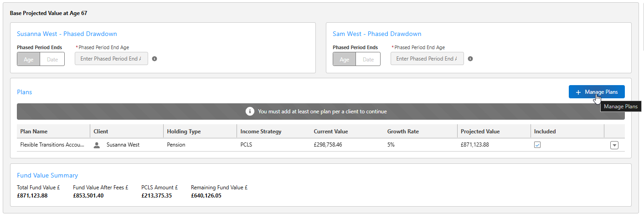The image size is (644, 218).
Task: Click the Plan Name column header
Action: click(x=34, y=132)
